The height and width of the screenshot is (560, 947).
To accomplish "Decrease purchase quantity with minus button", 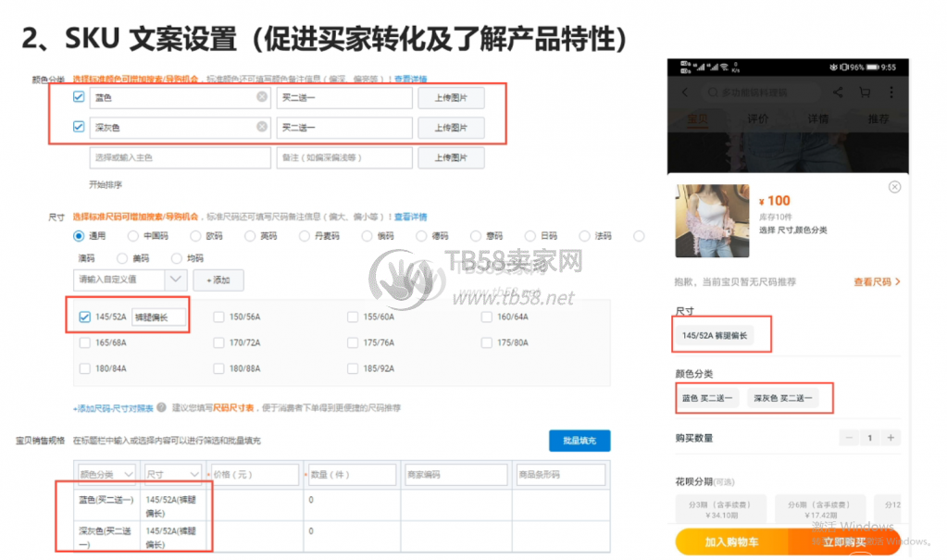I will [x=849, y=438].
